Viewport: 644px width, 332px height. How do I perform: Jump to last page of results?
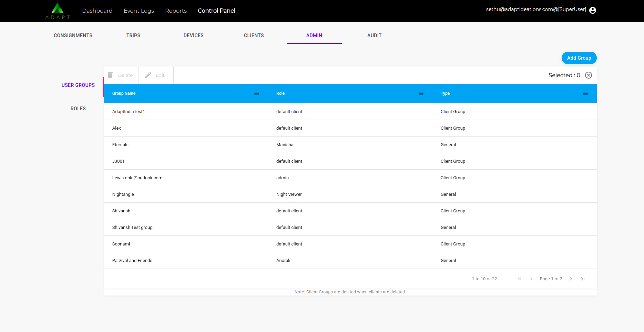pos(583,279)
